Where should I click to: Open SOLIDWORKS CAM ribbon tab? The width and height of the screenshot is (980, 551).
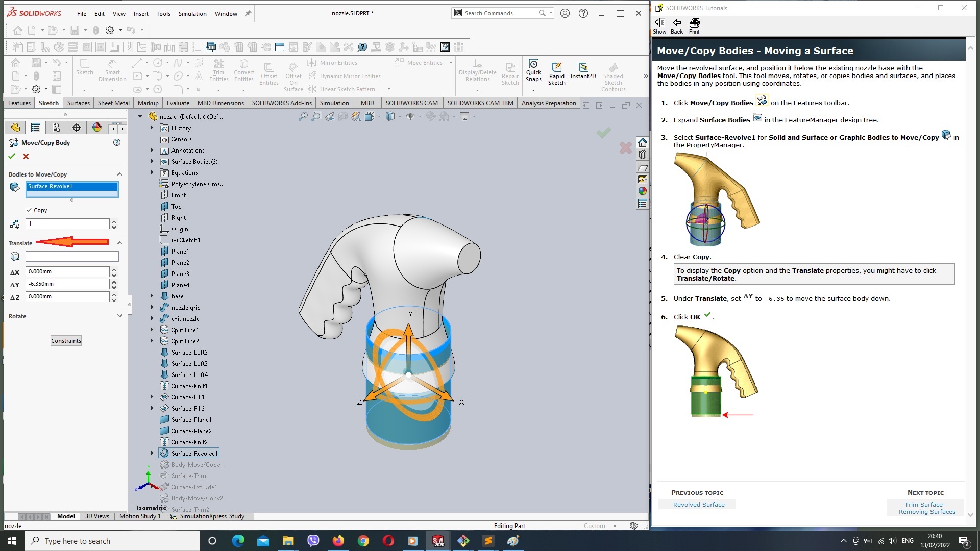[x=411, y=103]
